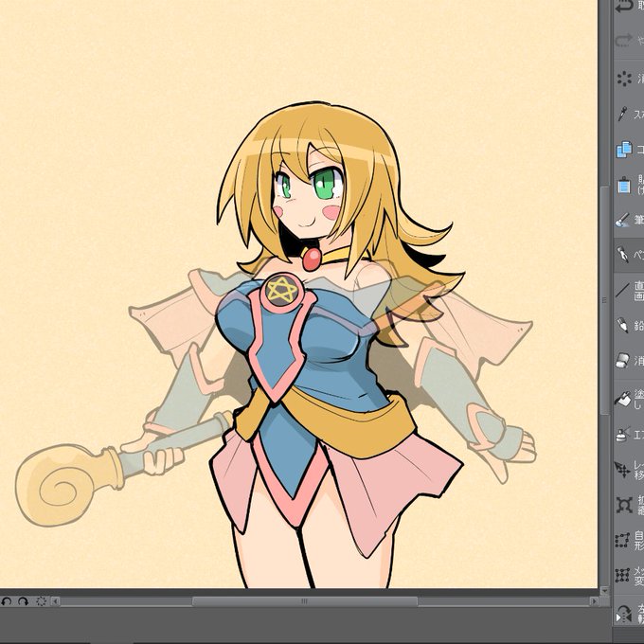This screenshot has width=644, height=644.
Task: Click the Flip Horizontal icon
Action: (624, 614)
